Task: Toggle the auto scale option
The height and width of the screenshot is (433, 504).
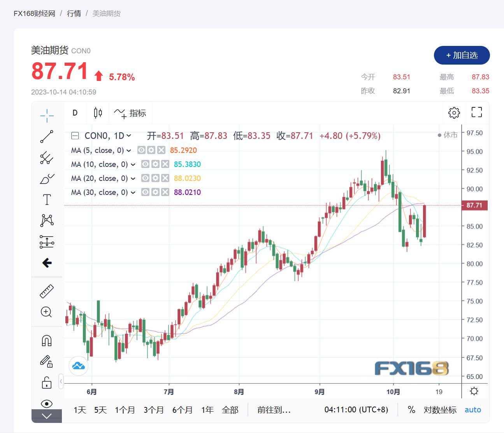Action: tap(473, 410)
